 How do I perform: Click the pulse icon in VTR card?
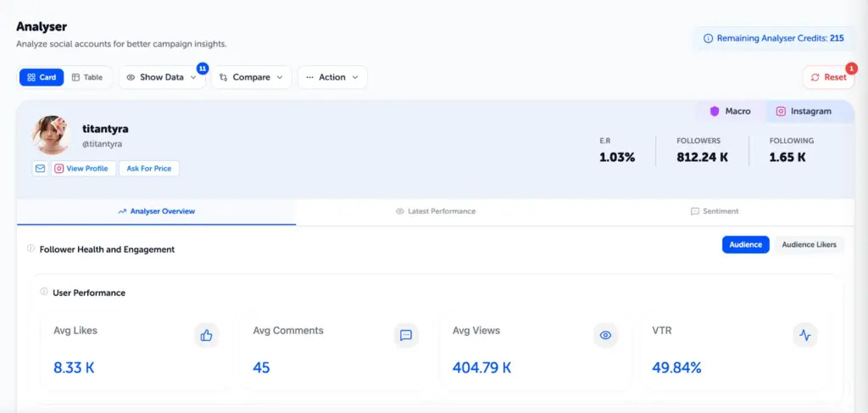804,335
